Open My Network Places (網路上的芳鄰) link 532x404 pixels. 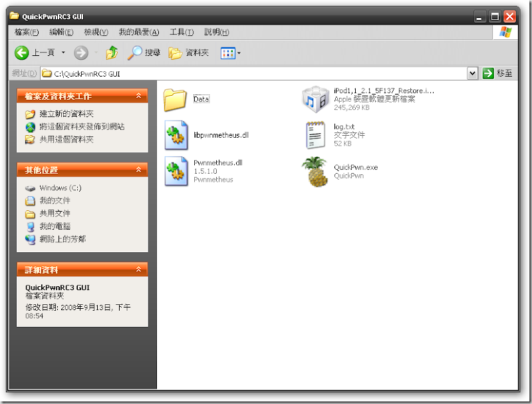coord(63,239)
